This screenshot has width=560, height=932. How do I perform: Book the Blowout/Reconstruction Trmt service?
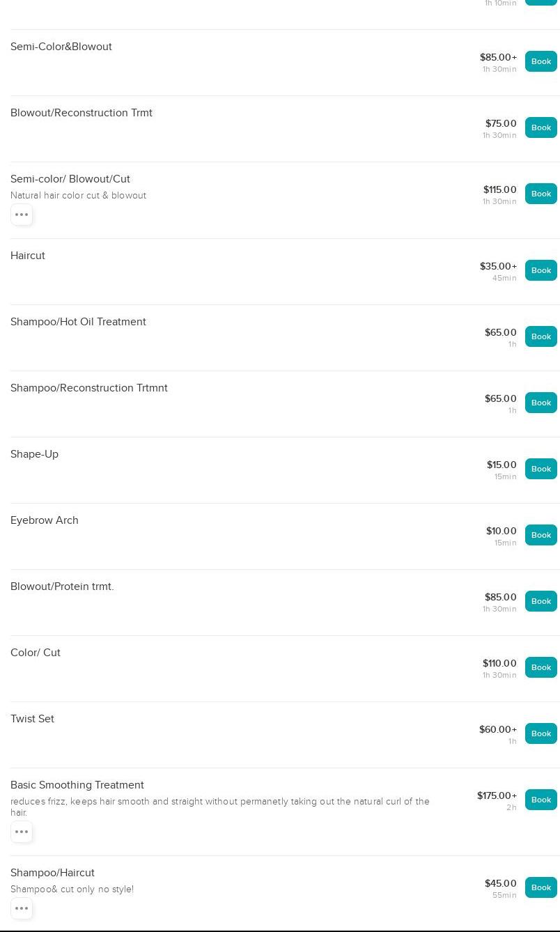[x=540, y=127]
